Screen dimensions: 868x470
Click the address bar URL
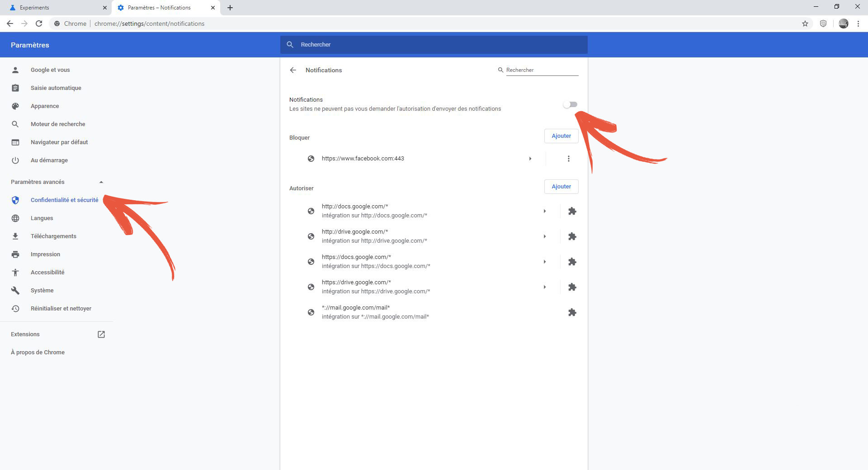click(150, 23)
